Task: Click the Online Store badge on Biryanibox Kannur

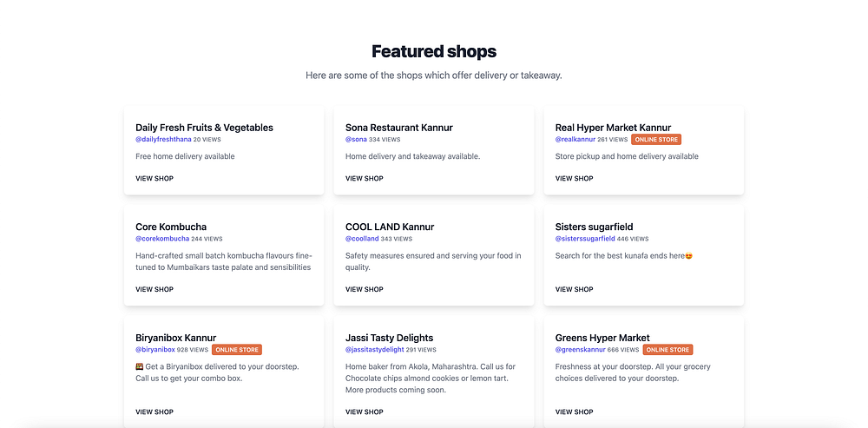Action: pyautogui.click(x=237, y=350)
